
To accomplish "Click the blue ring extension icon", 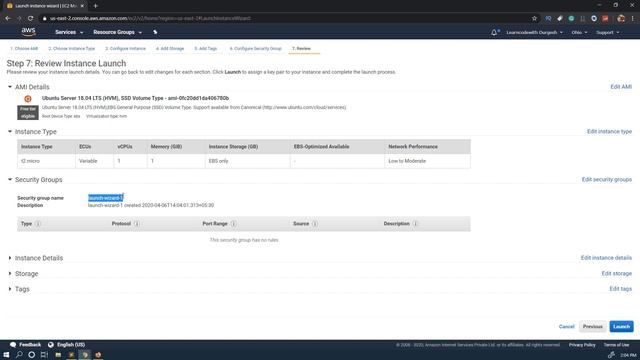I will [594, 18].
